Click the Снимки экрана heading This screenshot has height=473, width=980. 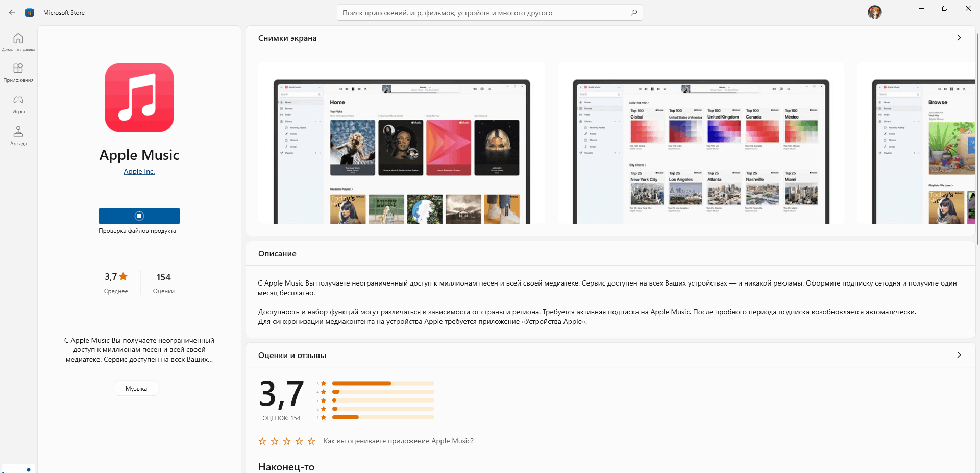287,38
